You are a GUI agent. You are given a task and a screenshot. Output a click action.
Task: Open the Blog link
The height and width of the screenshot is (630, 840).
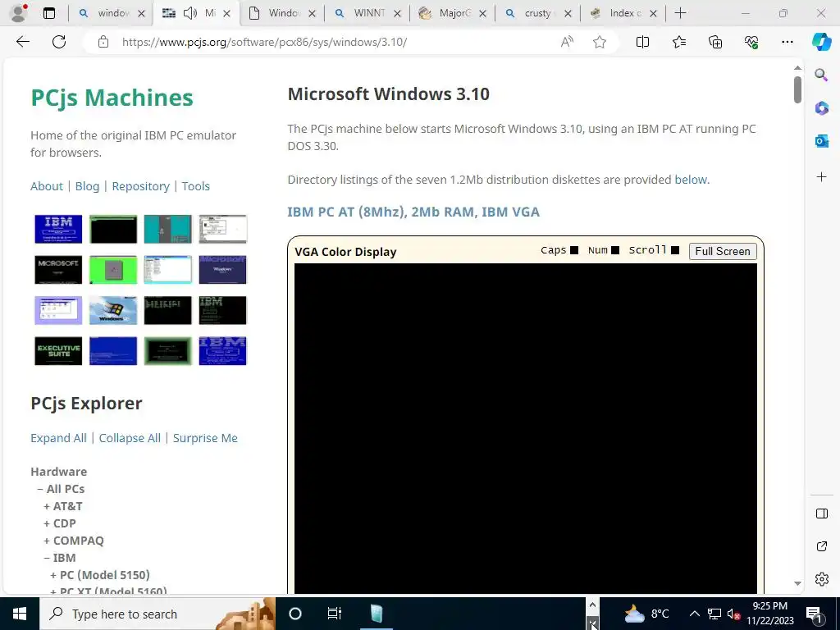click(87, 186)
